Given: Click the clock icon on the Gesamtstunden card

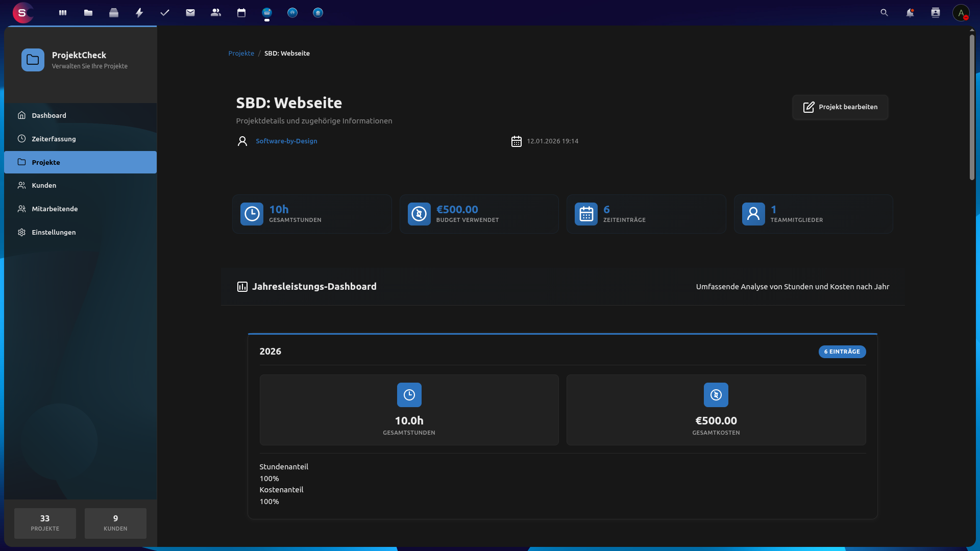Looking at the screenshot, I should pyautogui.click(x=252, y=214).
